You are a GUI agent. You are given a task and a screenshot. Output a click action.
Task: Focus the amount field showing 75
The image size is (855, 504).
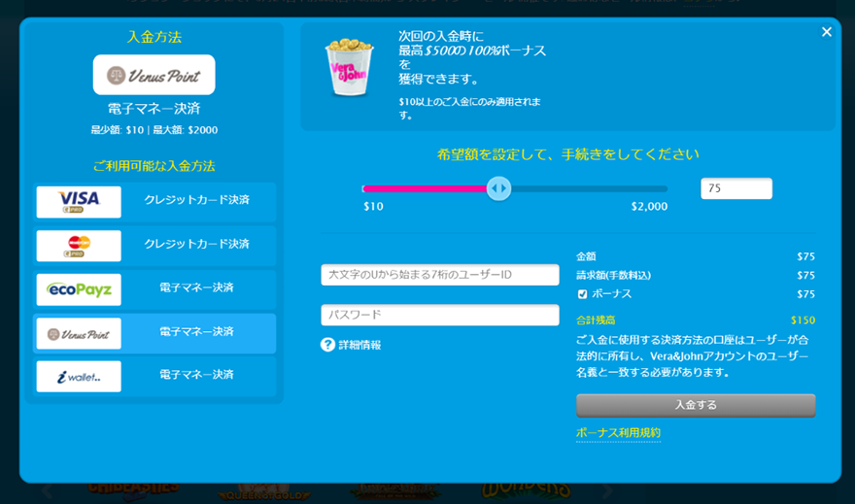tap(736, 188)
